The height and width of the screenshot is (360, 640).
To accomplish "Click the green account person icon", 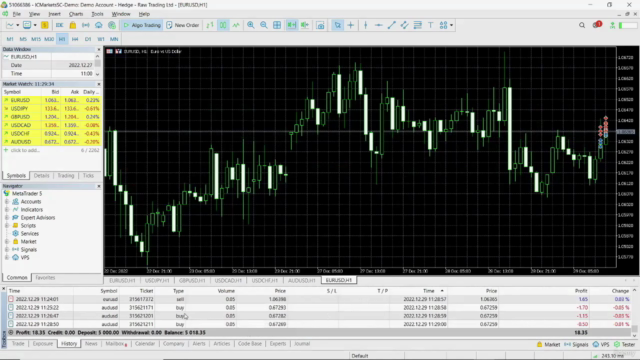I will tap(612, 25).
